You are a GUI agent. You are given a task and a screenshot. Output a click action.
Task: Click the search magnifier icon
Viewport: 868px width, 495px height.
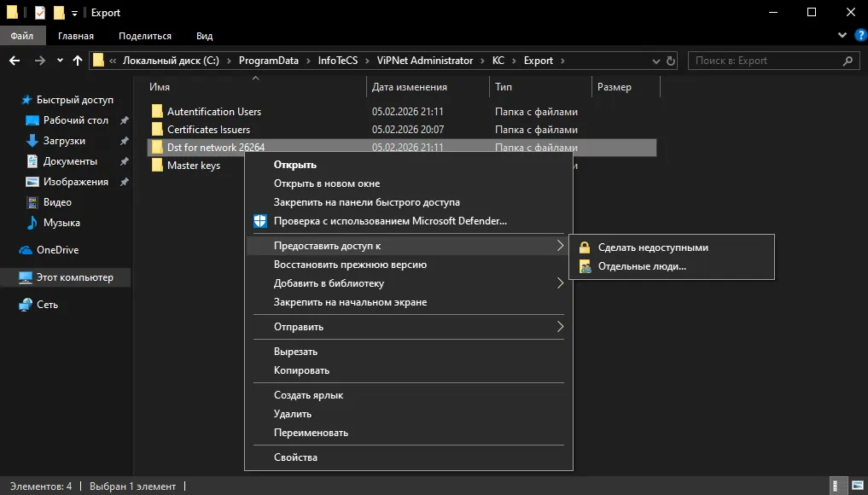[848, 61]
